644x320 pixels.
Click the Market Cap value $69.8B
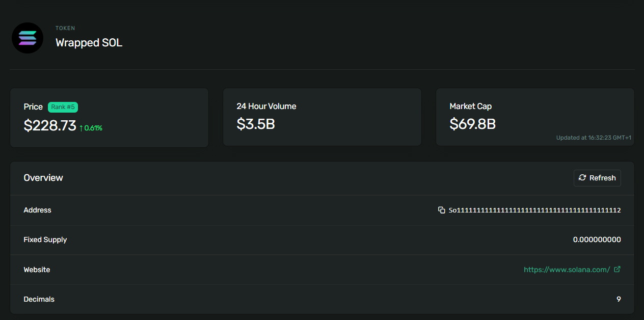coord(472,124)
